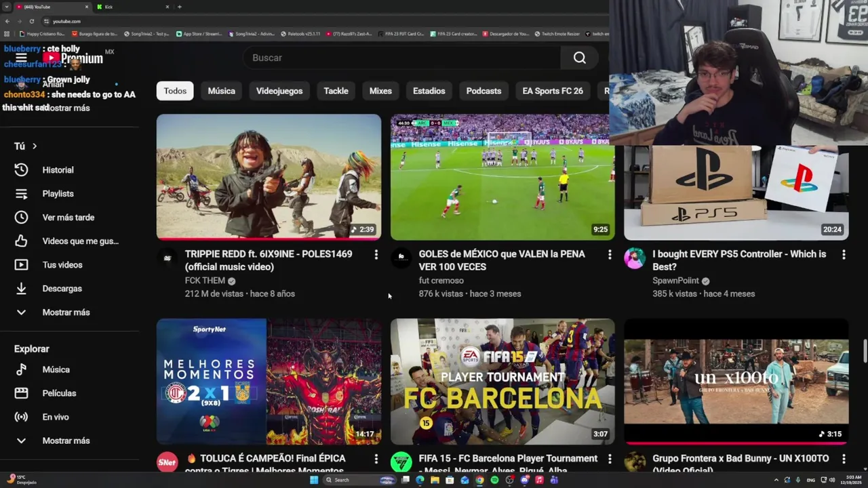Go back with the browser back arrow
Screen dimensions: 868x488
[x=7, y=21]
